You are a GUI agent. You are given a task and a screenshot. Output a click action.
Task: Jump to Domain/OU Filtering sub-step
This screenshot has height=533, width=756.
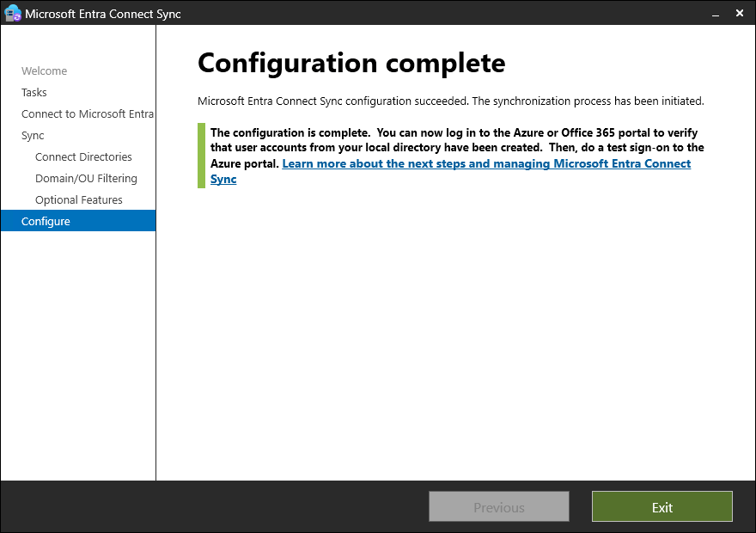pyautogui.click(x=86, y=179)
